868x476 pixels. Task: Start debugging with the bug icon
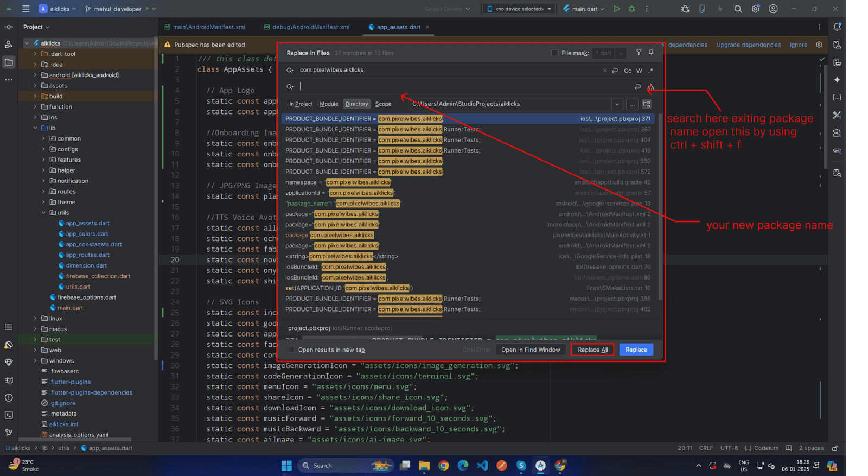(631, 9)
